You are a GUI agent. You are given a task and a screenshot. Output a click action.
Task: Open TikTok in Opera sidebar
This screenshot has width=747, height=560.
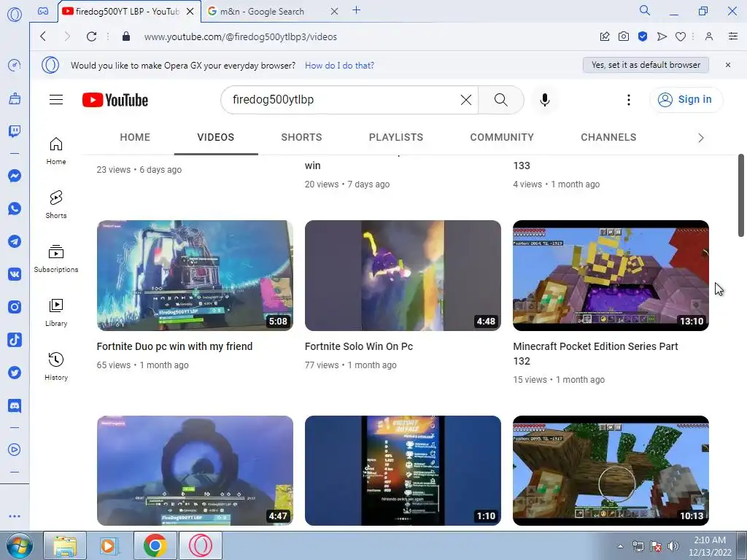coord(15,340)
